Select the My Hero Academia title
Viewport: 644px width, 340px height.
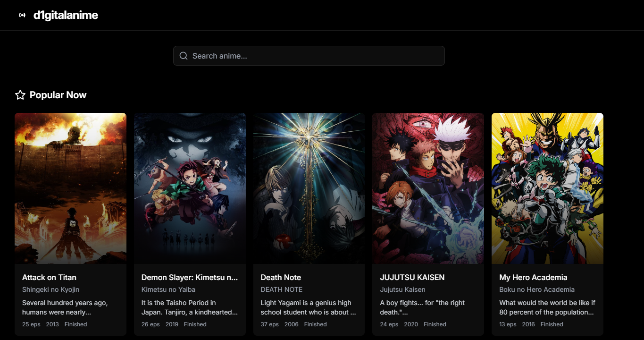(533, 277)
